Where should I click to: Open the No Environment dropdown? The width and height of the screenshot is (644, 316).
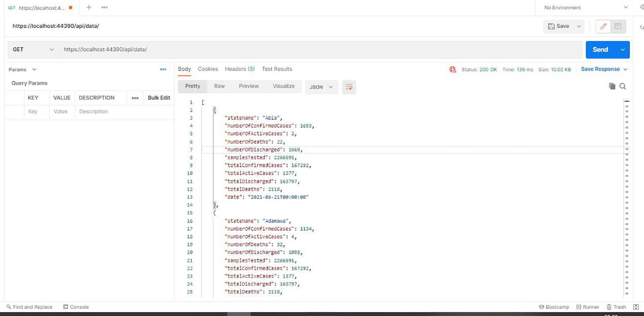click(x=586, y=7)
